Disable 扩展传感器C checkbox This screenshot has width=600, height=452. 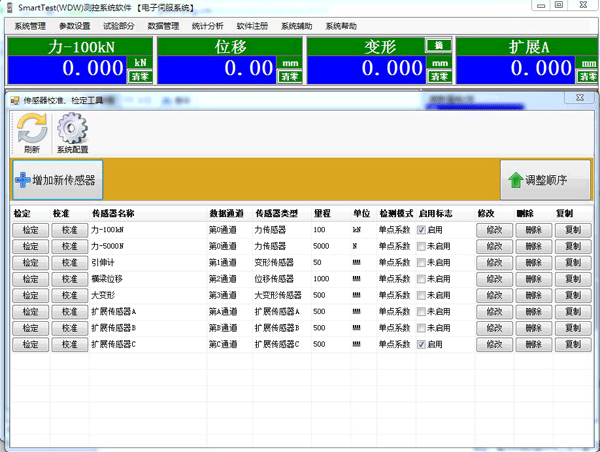(x=421, y=344)
